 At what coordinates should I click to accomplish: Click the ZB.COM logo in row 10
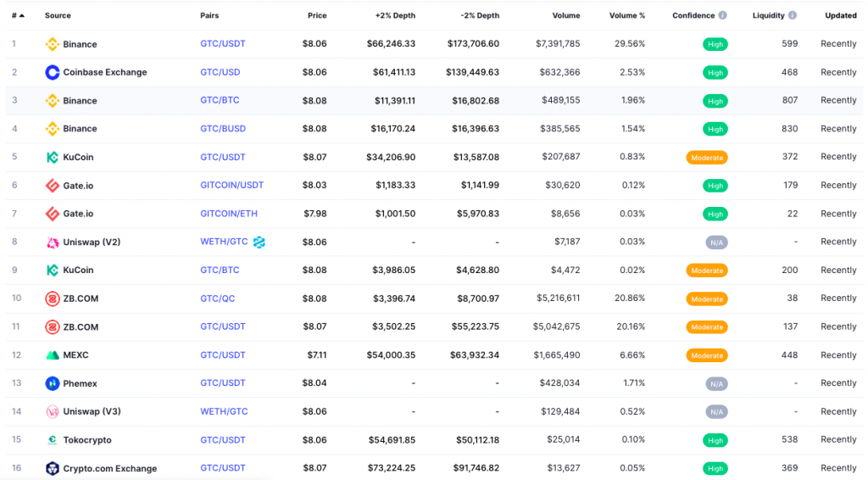click(x=52, y=299)
